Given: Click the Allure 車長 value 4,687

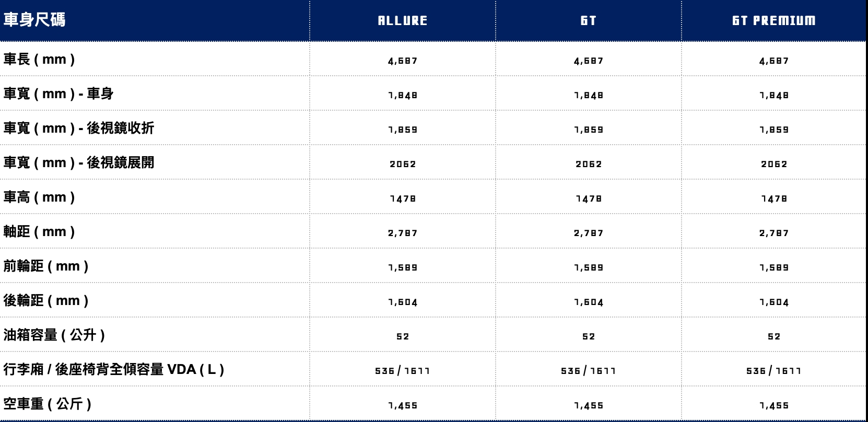Looking at the screenshot, I should [x=403, y=61].
